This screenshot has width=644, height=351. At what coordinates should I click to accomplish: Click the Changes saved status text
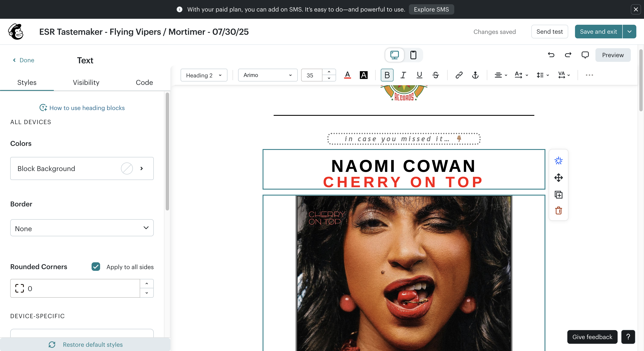[x=494, y=32]
